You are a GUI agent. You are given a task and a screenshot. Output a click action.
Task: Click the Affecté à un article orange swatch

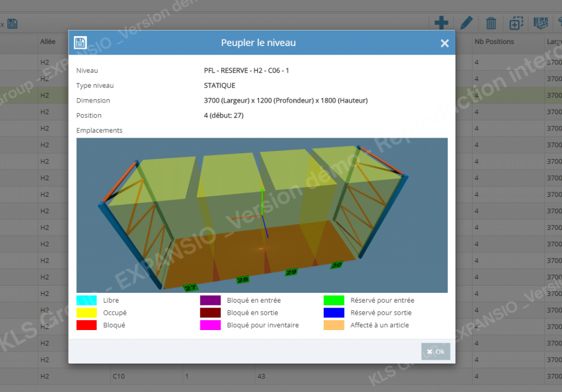[x=334, y=325]
